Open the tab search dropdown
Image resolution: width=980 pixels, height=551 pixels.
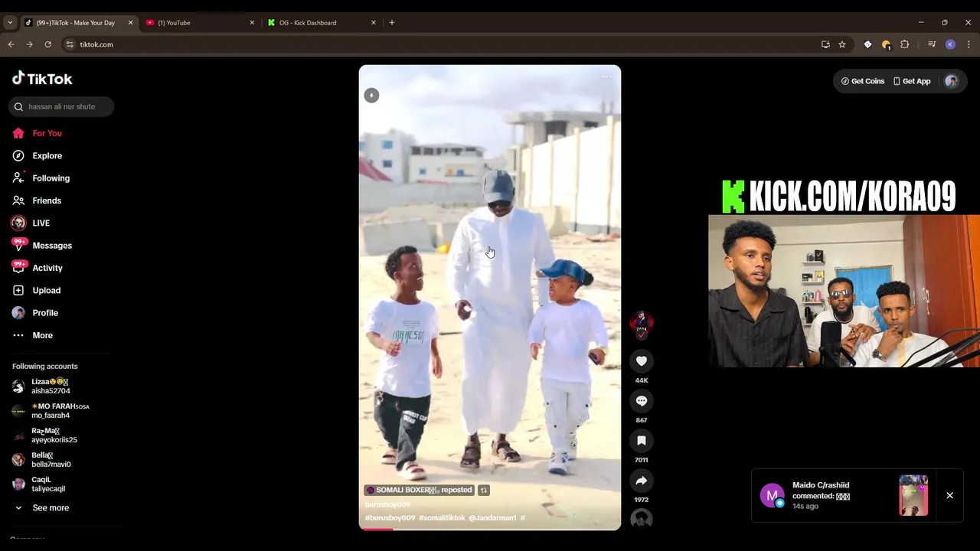point(10,23)
